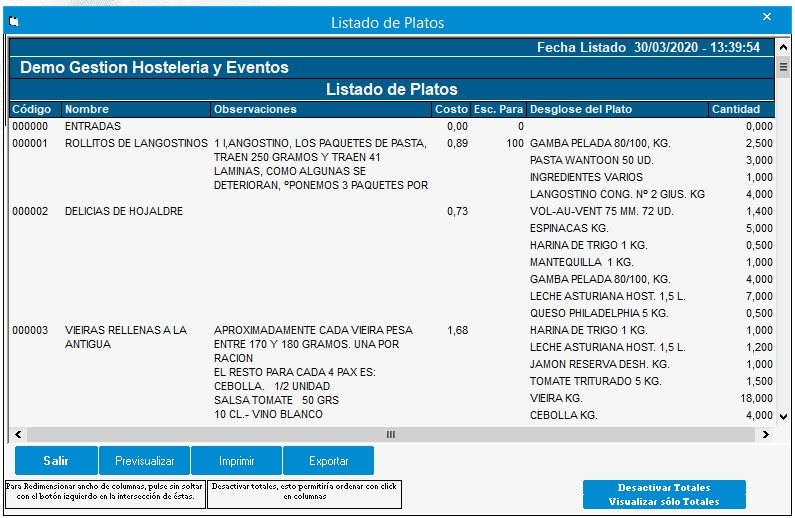Screen dimensions: 795x518
Task: Select code cell 000003
Action: (x=30, y=330)
